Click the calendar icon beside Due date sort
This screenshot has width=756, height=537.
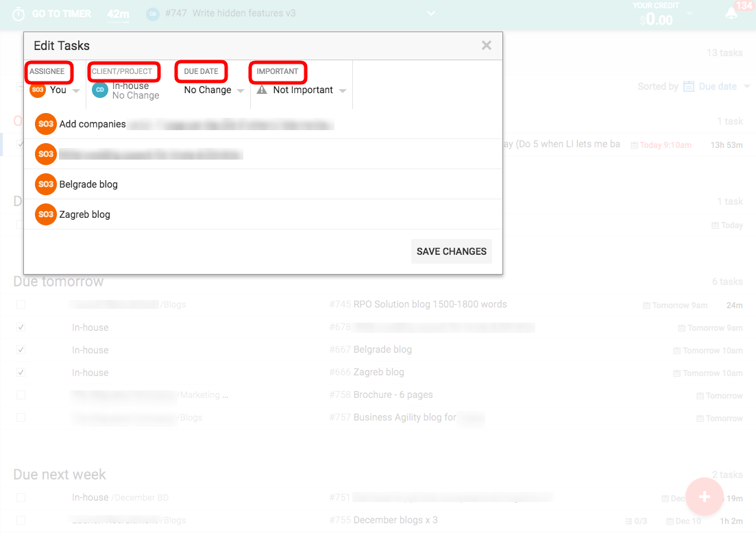[689, 86]
